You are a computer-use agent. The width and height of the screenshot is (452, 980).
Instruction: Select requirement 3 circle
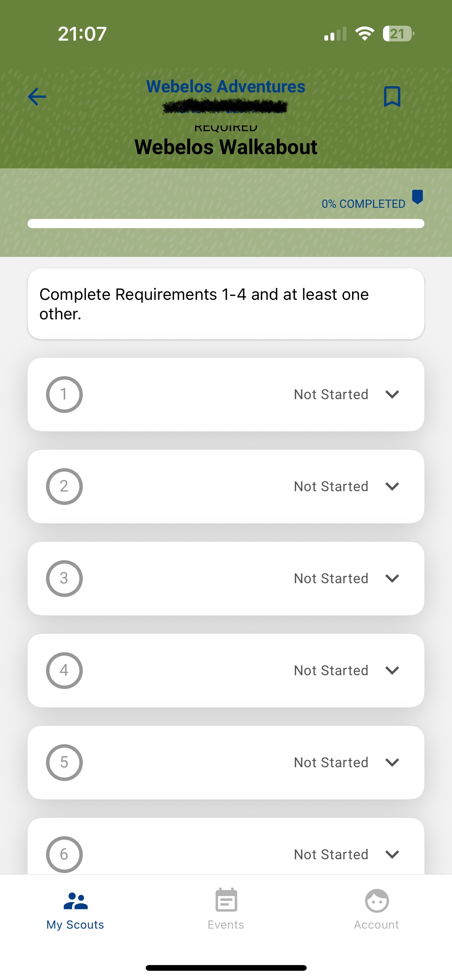point(64,579)
